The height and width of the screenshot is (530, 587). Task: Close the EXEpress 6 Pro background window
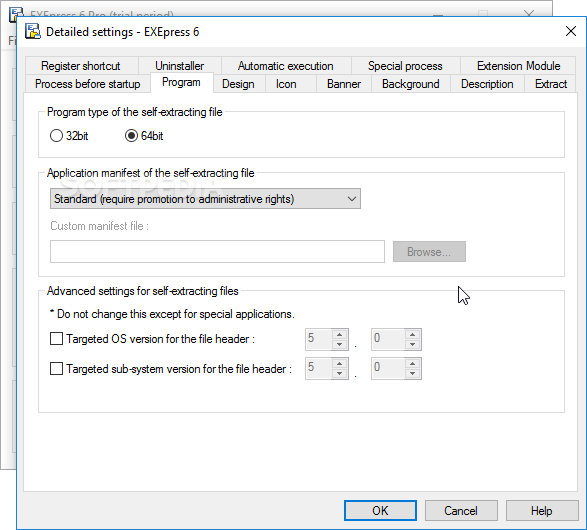(529, 13)
